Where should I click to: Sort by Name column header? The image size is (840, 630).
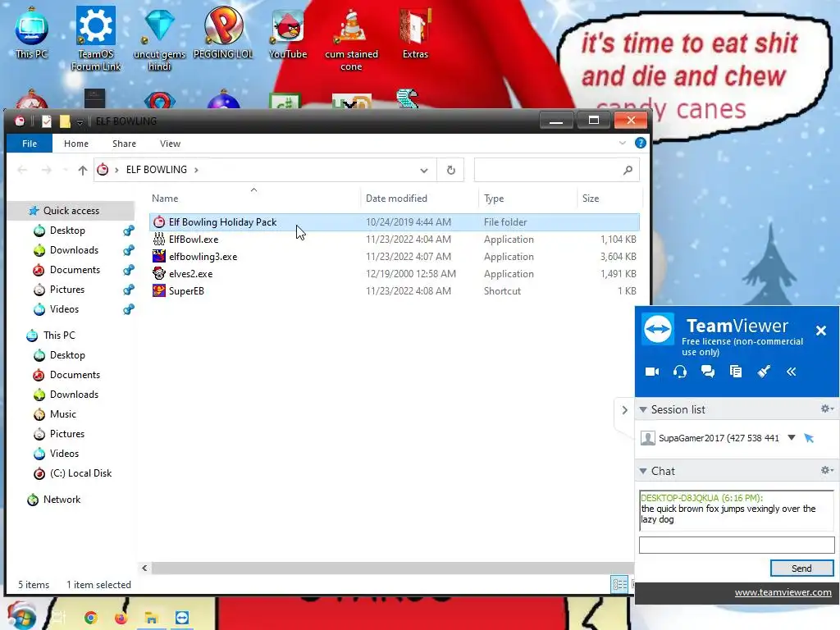click(x=254, y=199)
